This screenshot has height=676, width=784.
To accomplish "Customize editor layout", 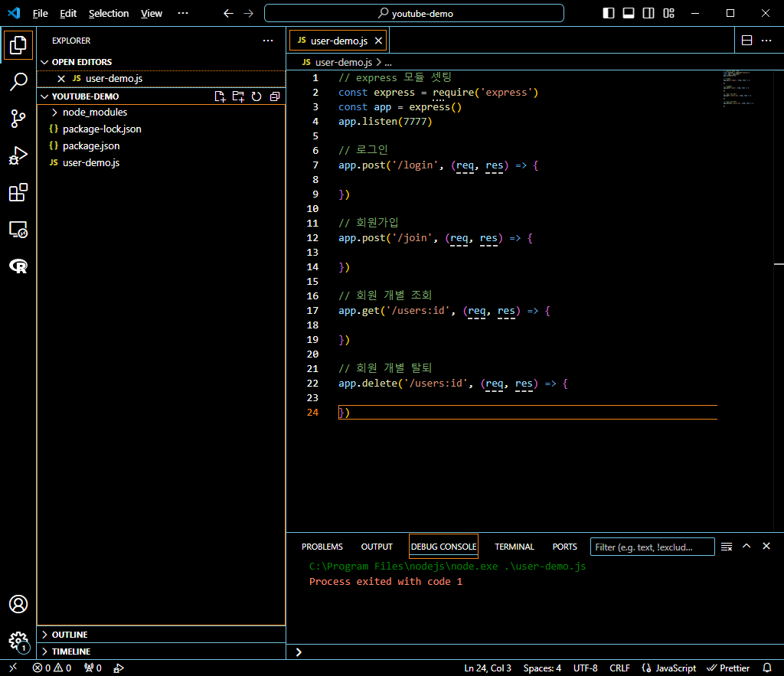I will [668, 14].
